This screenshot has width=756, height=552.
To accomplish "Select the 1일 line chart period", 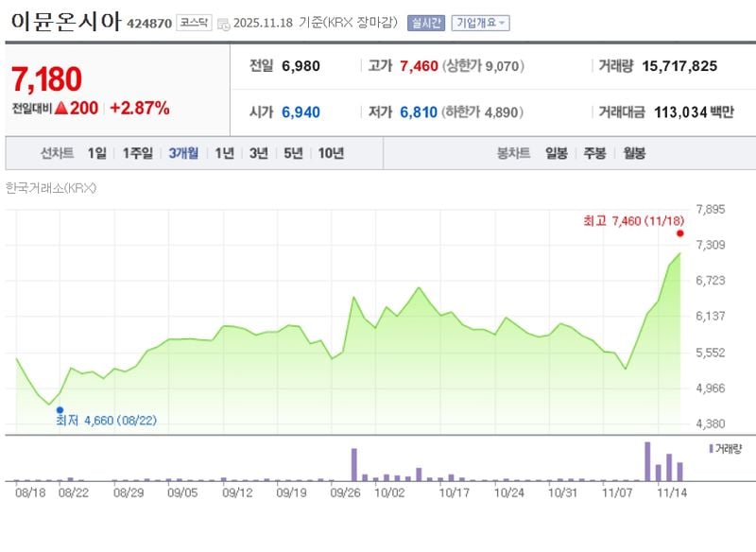I will pos(96,153).
